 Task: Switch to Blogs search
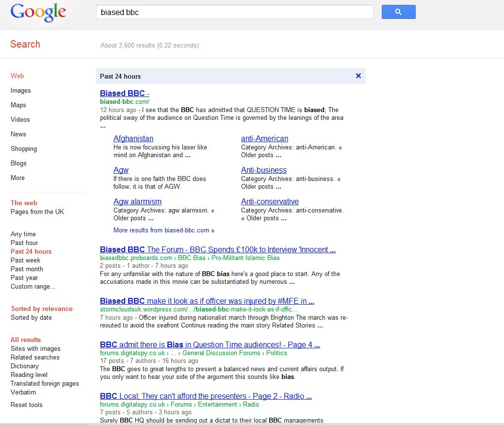18,163
